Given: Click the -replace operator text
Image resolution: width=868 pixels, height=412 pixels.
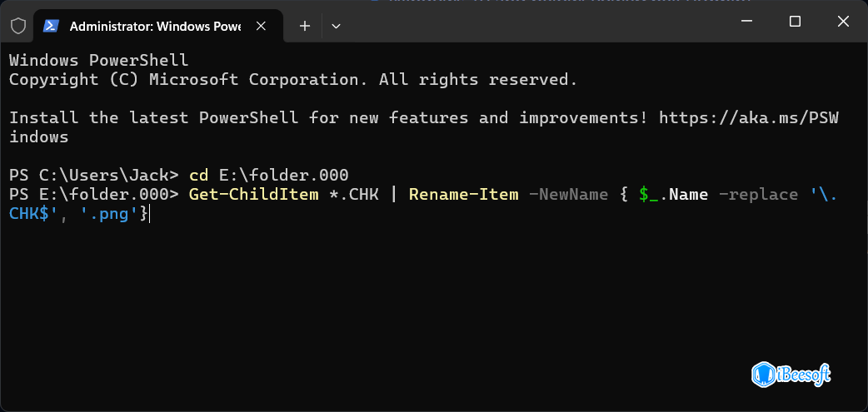Looking at the screenshot, I should tap(758, 195).
